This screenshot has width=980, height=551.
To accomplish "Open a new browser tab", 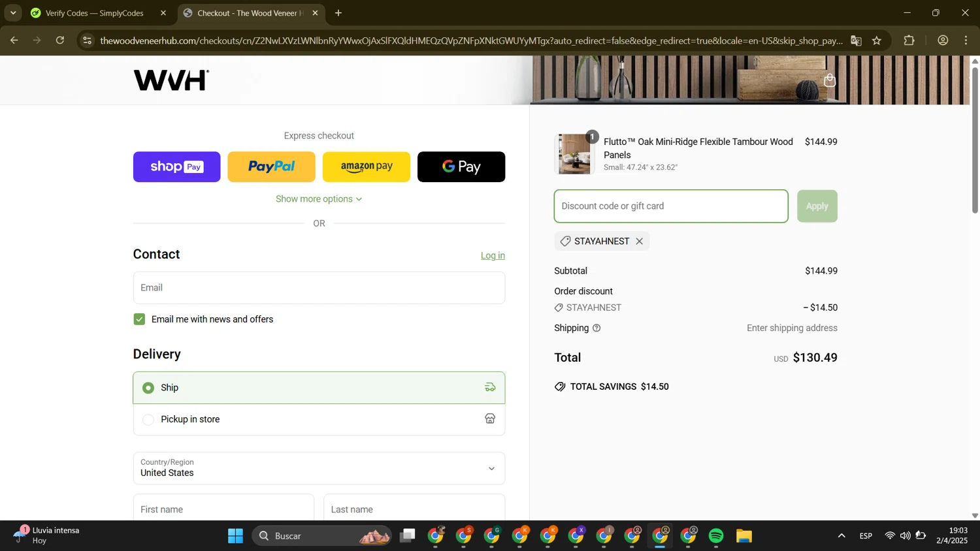I will pyautogui.click(x=338, y=13).
